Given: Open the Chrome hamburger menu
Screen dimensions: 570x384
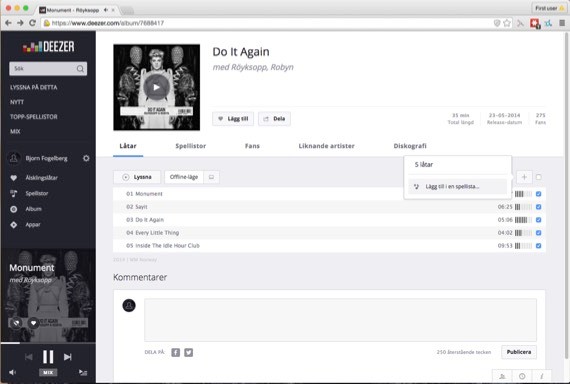Looking at the screenshot, I should click(562, 23).
